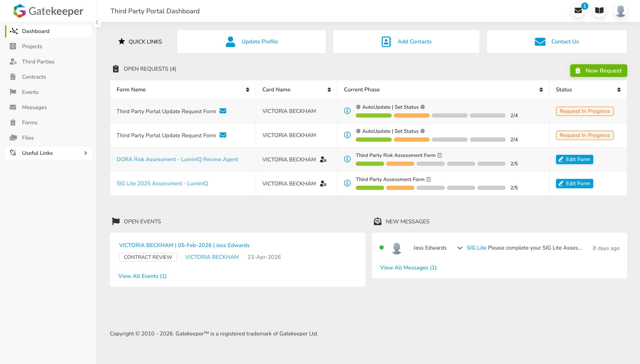
Task: Click info icon on DORA Risk Assessment row
Action: [x=347, y=159]
